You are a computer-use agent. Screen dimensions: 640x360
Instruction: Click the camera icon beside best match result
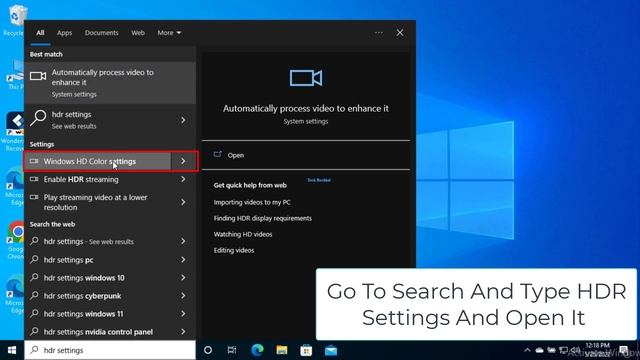(38, 76)
